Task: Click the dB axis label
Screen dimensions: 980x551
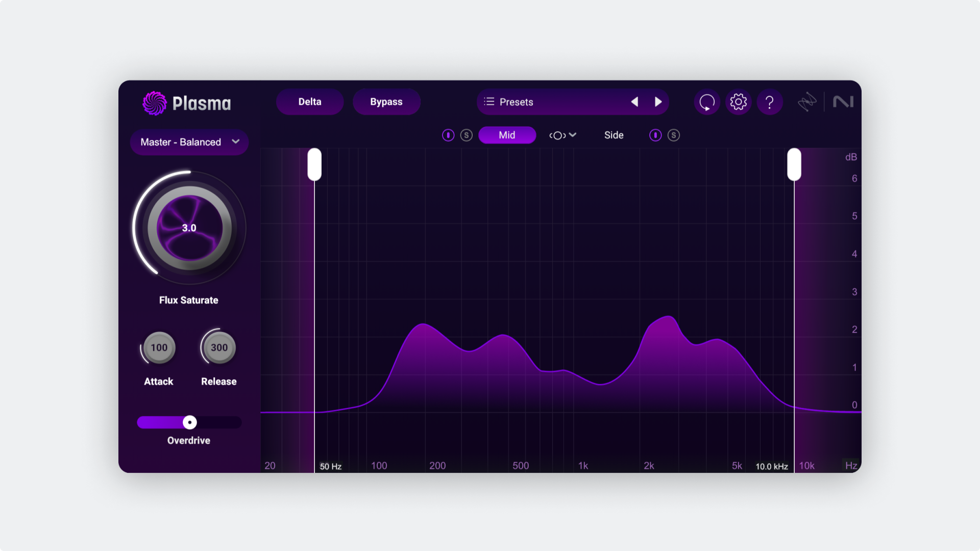Action: click(x=851, y=157)
